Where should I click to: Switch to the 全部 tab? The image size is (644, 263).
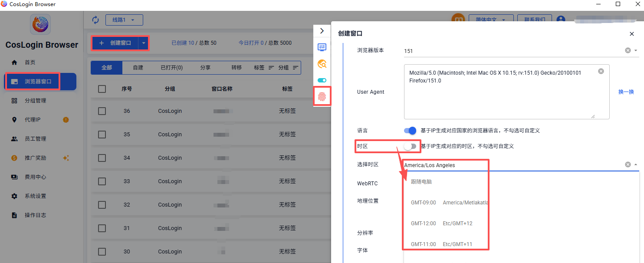[107, 68]
